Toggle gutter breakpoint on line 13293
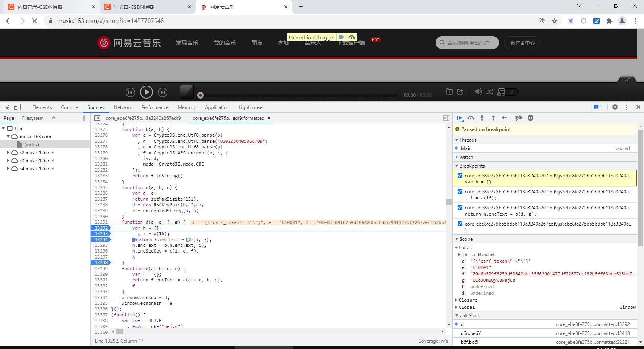This screenshot has width=644, height=349. tap(101, 234)
